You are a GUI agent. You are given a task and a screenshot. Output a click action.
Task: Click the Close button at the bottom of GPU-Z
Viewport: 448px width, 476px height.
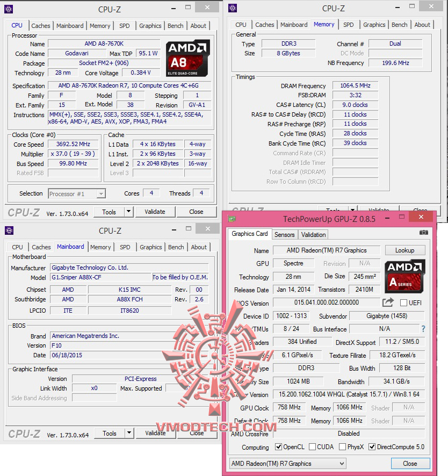pyautogui.click(x=410, y=464)
